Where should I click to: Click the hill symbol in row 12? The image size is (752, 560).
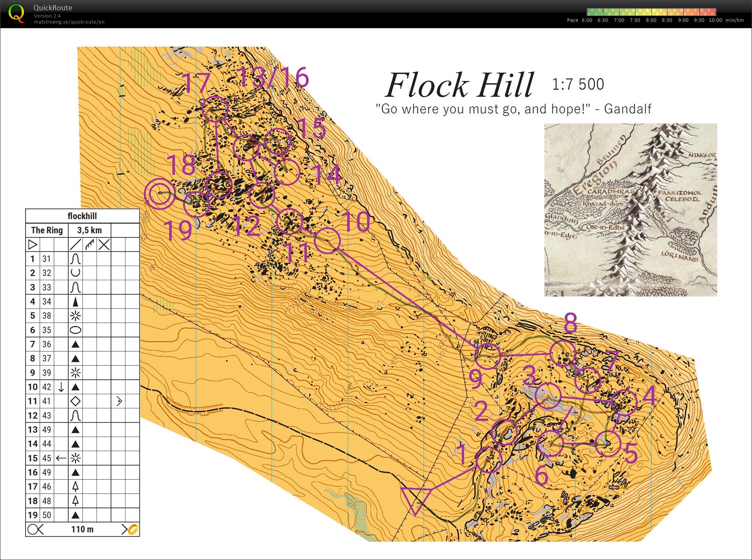click(75, 416)
